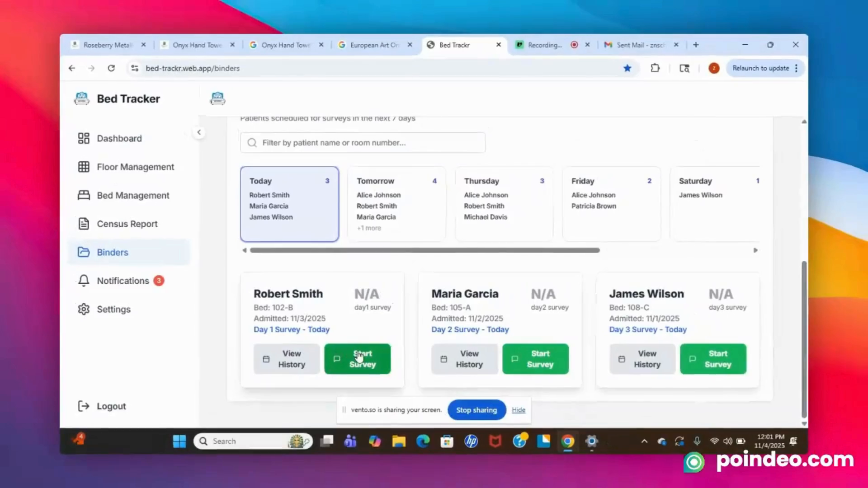Select the Floor Management grid icon
The image size is (868, 488).
(x=84, y=167)
